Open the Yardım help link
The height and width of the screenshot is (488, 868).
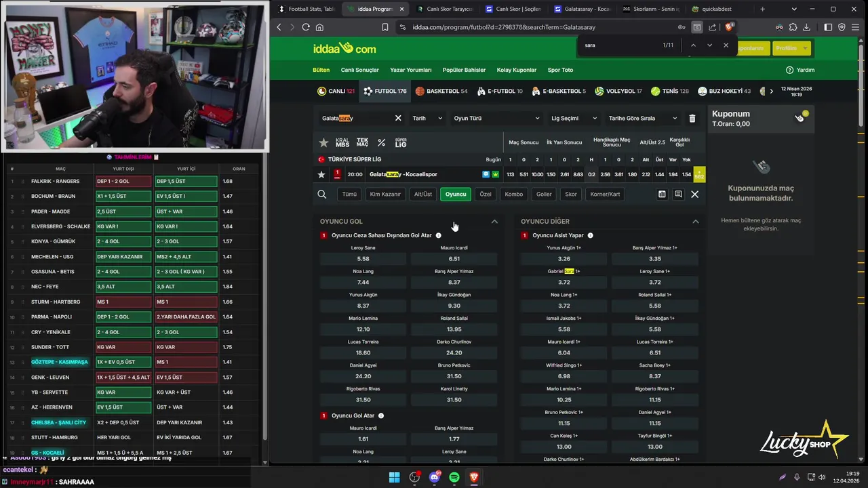[x=800, y=70]
